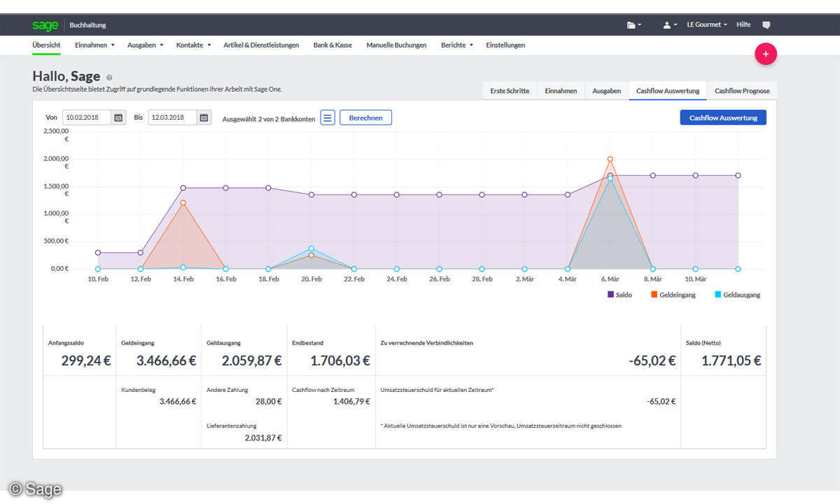Click Ausgewählt 2 von 2 Bankkonten text
The height and width of the screenshot is (504, 840).
click(269, 118)
